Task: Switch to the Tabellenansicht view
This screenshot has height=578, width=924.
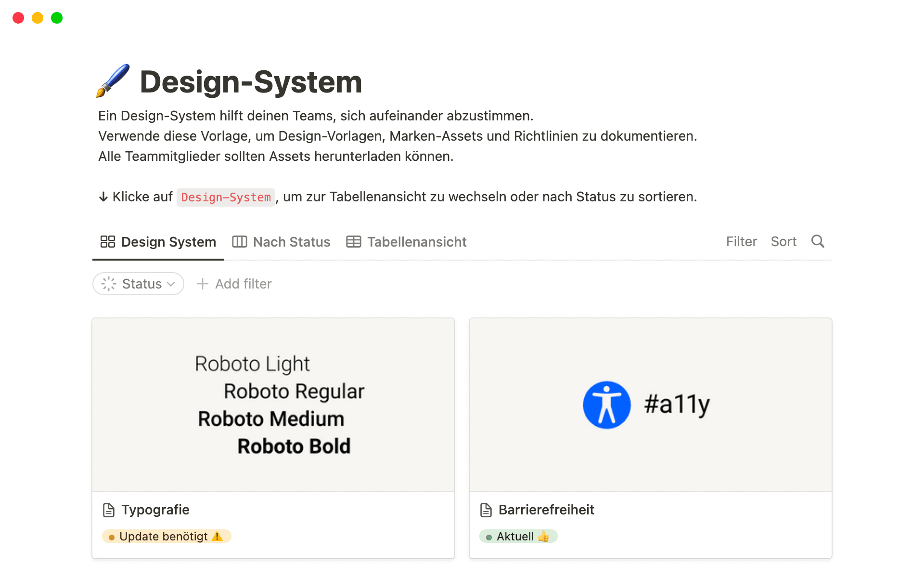Action: pyautogui.click(x=417, y=242)
